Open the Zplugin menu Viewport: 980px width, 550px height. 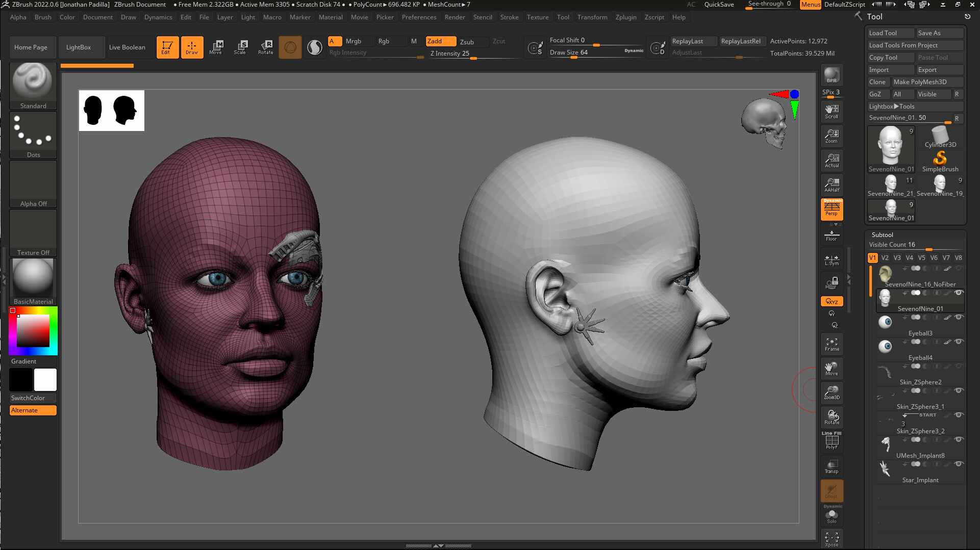click(626, 17)
